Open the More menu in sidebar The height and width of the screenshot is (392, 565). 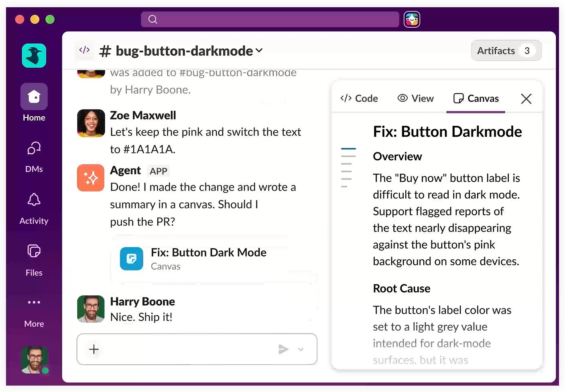click(34, 313)
